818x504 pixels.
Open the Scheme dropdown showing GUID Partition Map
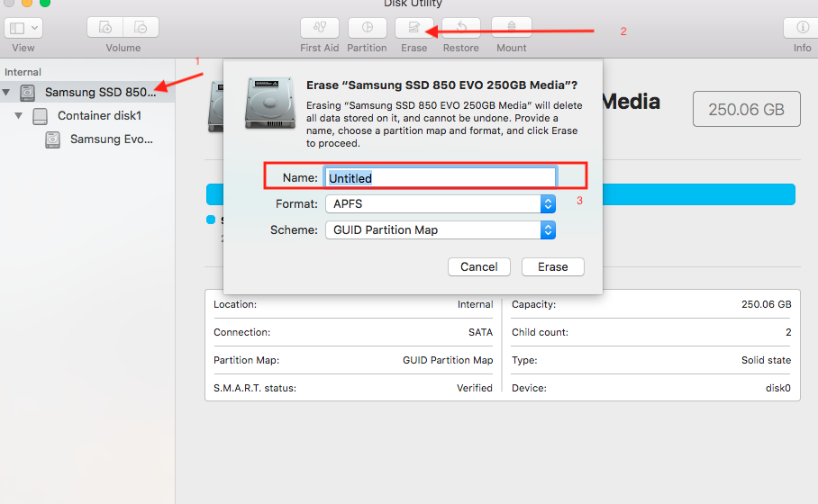pyautogui.click(x=441, y=229)
